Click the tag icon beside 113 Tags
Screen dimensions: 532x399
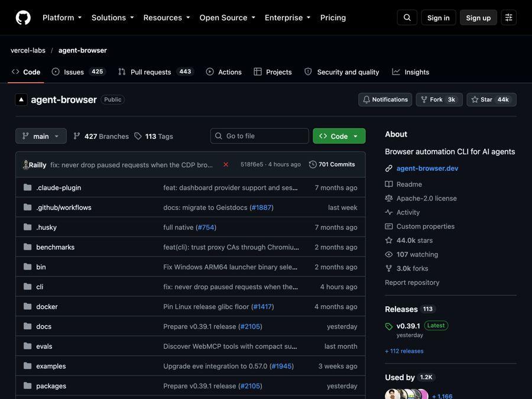tap(138, 136)
